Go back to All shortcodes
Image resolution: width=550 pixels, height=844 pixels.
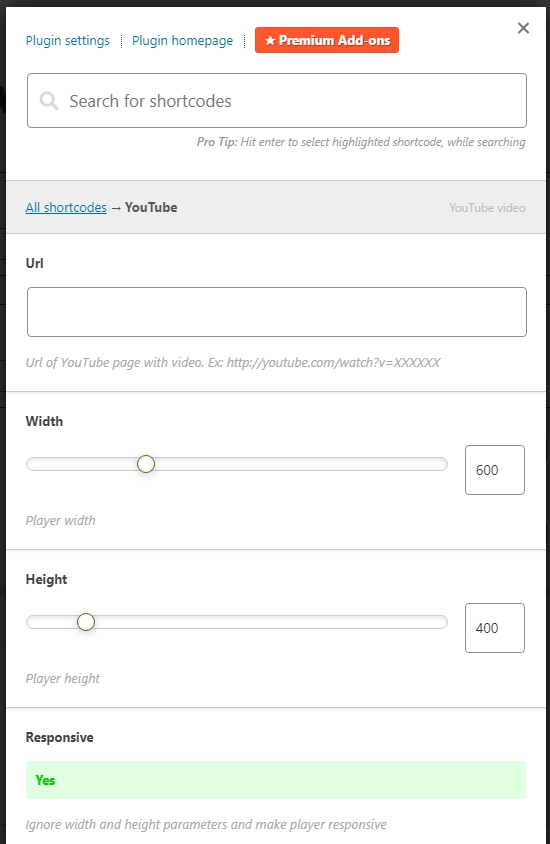[x=66, y=207]
